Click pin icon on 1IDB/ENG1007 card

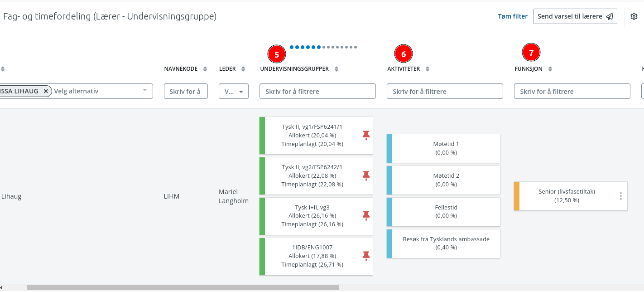pyautogui.click(x=366, y=256)
